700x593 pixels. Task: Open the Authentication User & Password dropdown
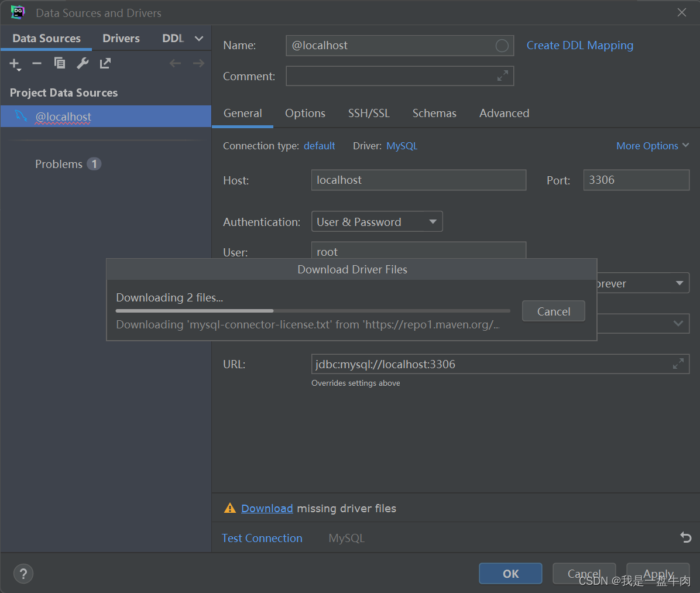[x=377, y=221]
